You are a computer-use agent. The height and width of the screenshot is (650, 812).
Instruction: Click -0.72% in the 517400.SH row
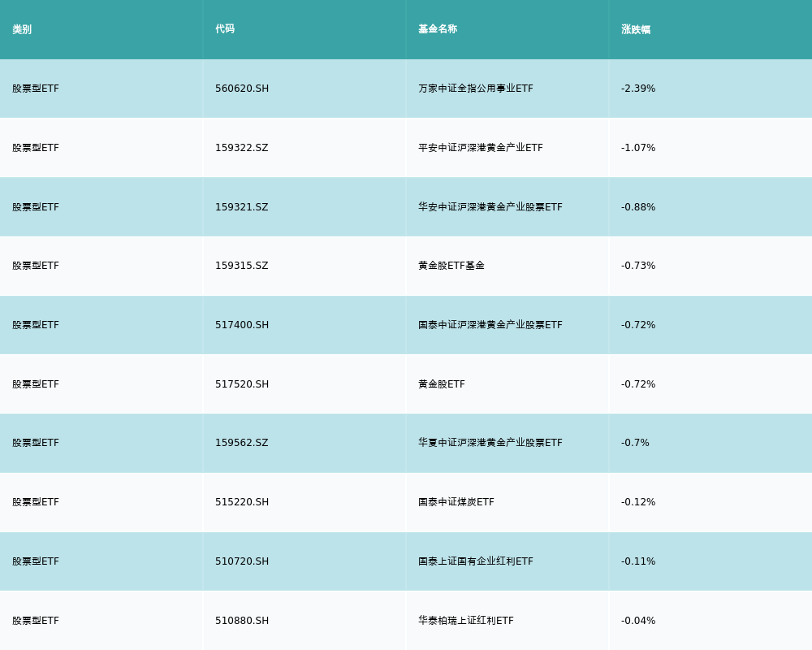[x=638, y=325]
